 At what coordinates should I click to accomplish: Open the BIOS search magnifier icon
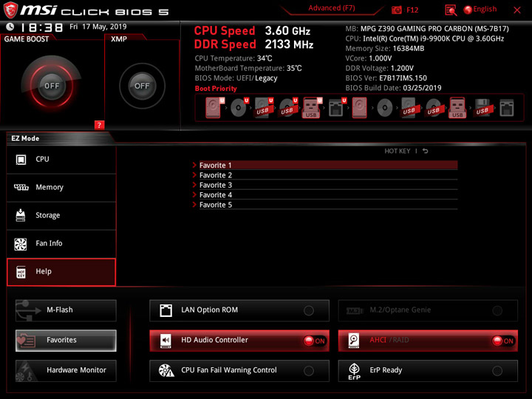click(451, 10)
